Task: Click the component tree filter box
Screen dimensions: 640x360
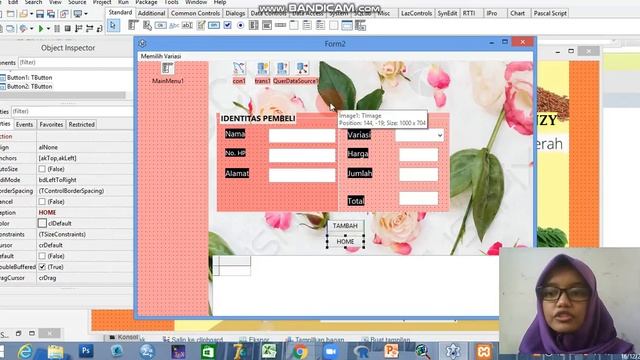Action: point(75,62)
